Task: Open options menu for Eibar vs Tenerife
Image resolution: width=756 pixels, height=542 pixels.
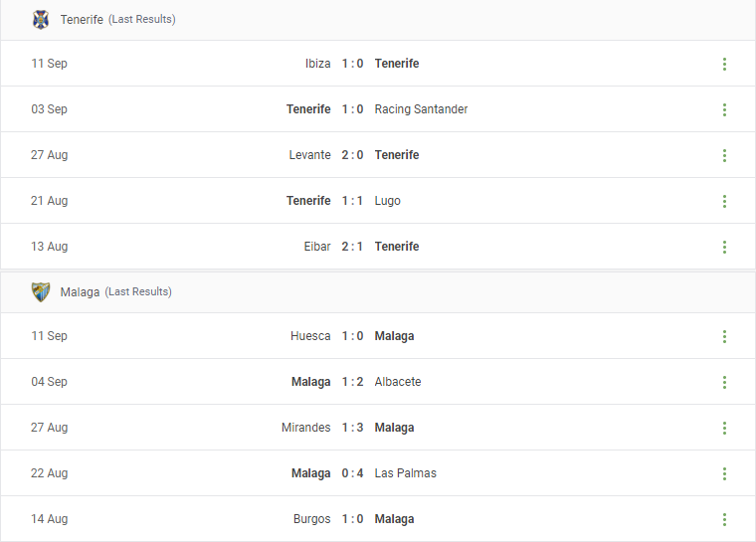Action: [x=724, y=247]
